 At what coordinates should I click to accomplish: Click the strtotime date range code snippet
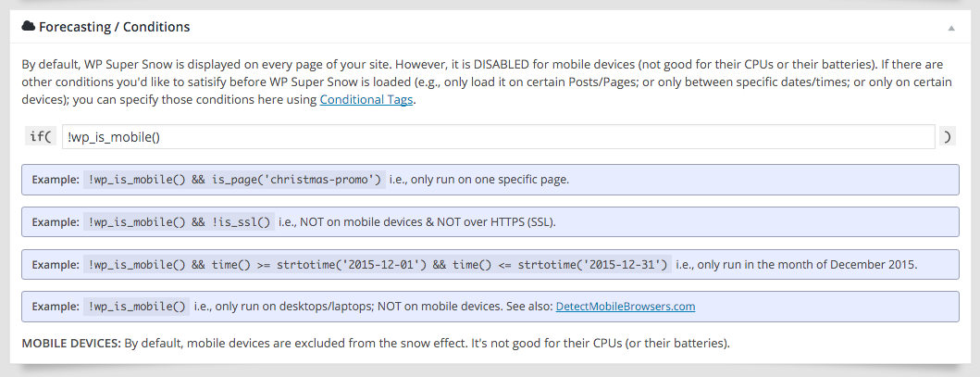coord(378,264)
